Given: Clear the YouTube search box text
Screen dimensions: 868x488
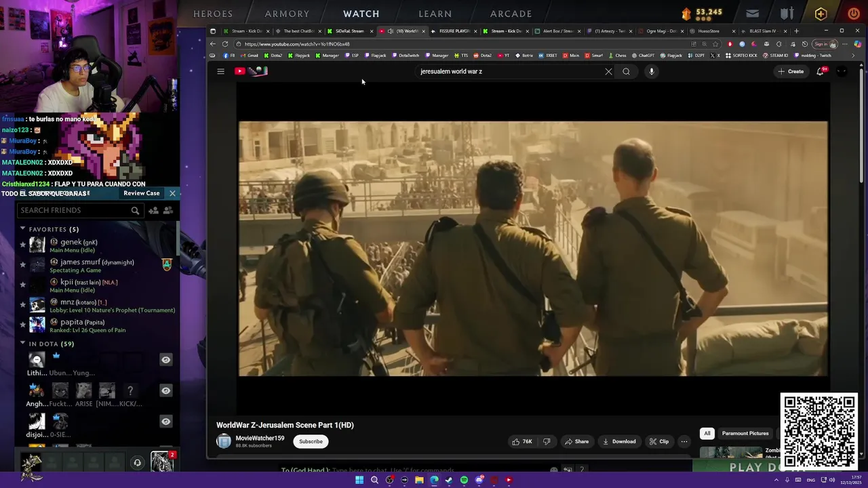Looking at the screenshot, I should (x=608, y=71).
